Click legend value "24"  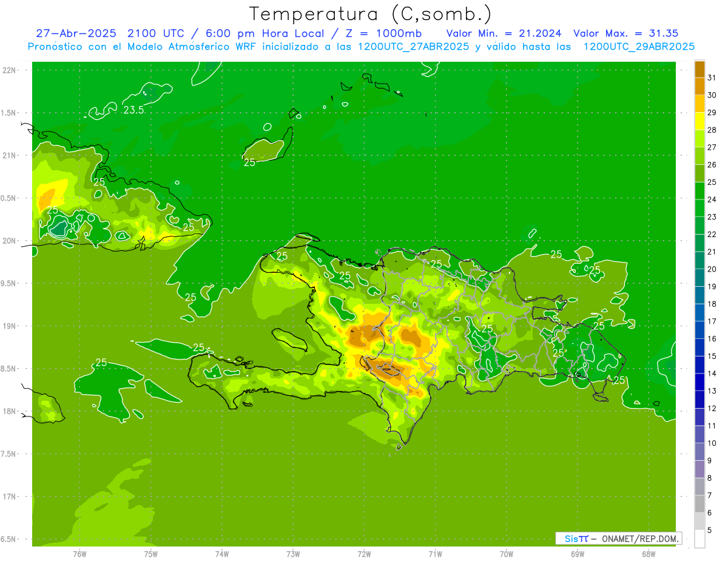click(x=712, y=199)
